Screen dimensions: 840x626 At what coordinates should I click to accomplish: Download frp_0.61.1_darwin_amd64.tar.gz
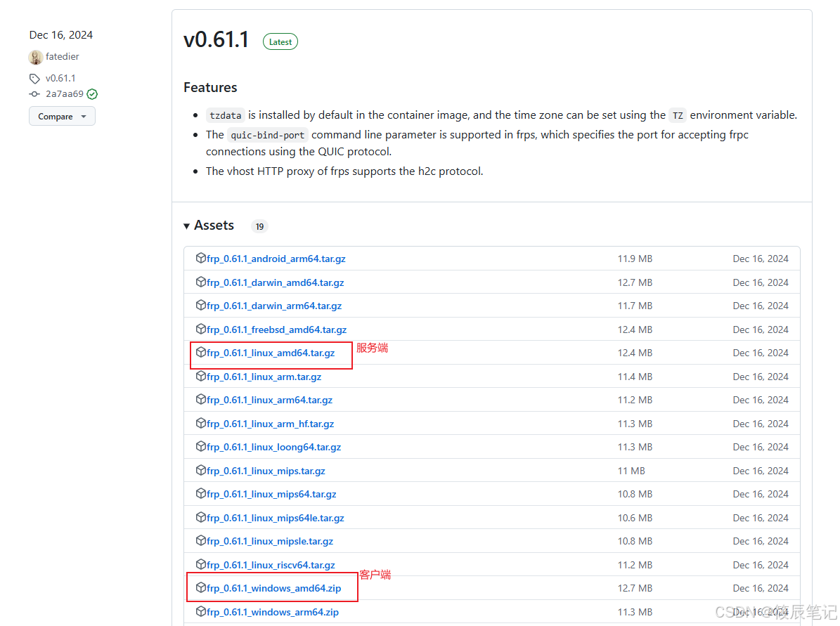(x=276, y=282)
